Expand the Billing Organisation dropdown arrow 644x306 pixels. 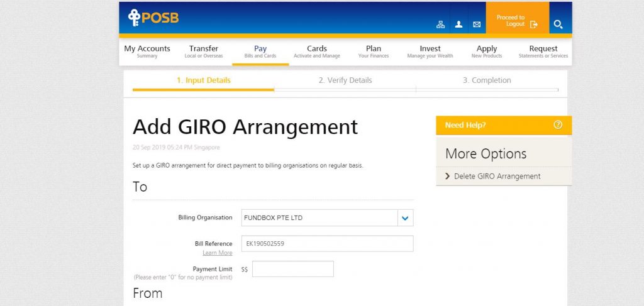(x=406, y=218)
